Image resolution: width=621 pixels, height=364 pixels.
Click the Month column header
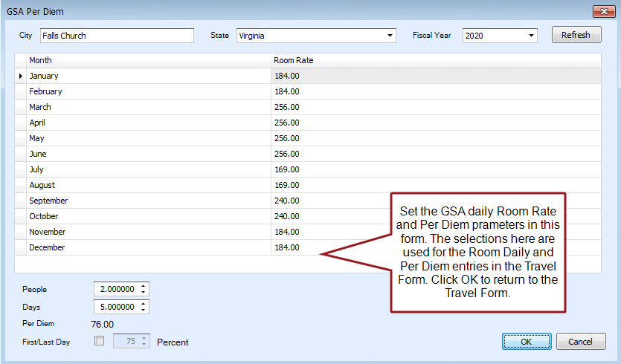(x=149, y=60)
